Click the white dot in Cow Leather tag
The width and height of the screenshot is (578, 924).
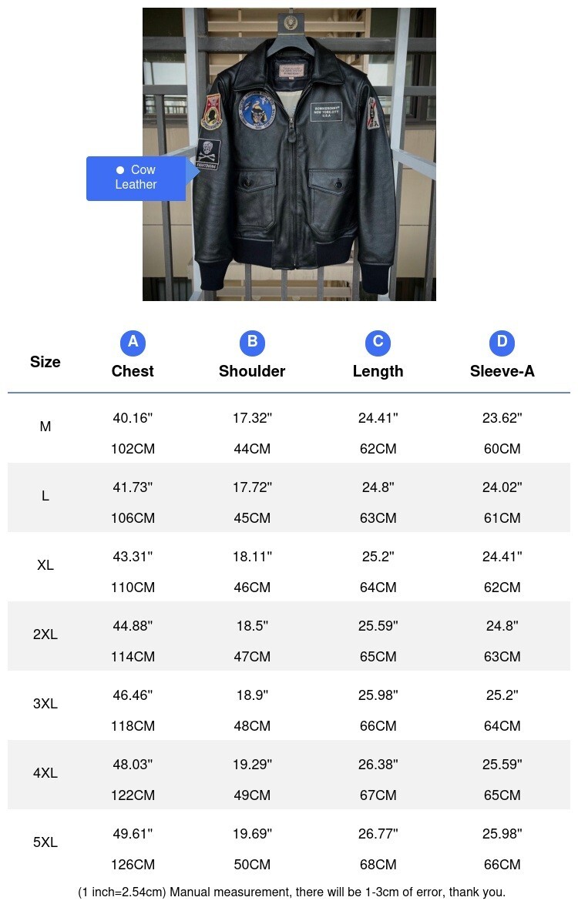coord(120,169)
